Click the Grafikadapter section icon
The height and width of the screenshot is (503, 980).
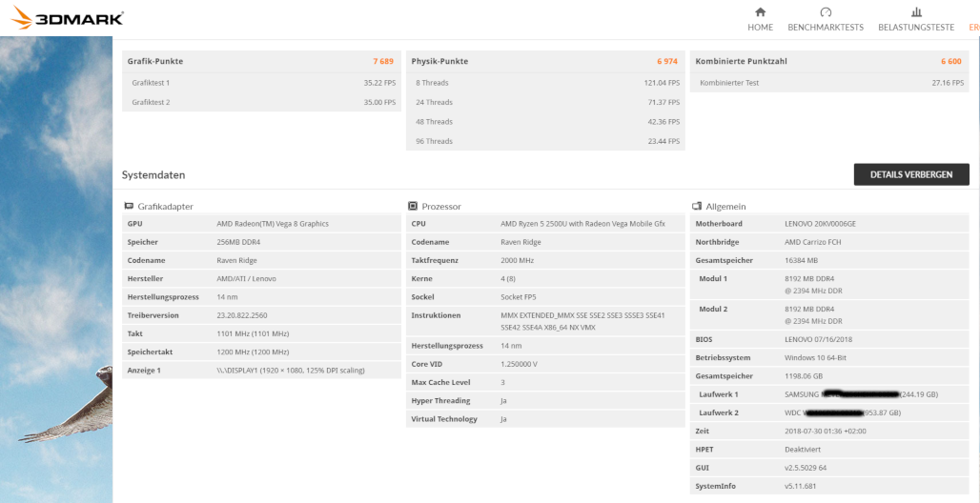coord(129,206)
